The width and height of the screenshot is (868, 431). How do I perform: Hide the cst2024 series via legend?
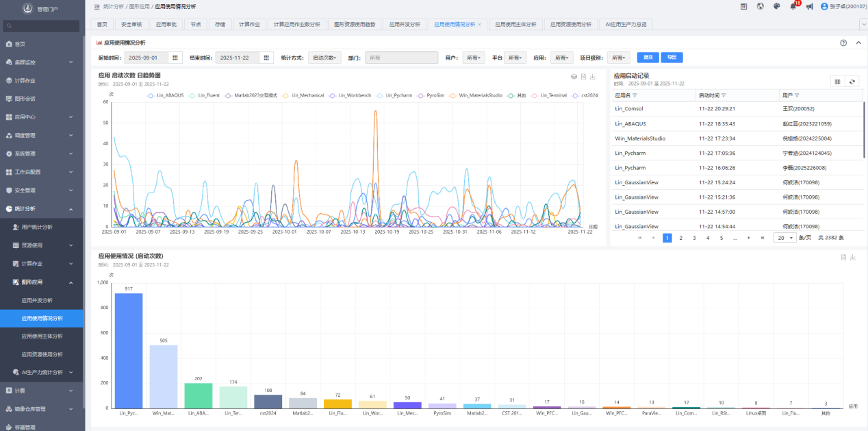585,95
